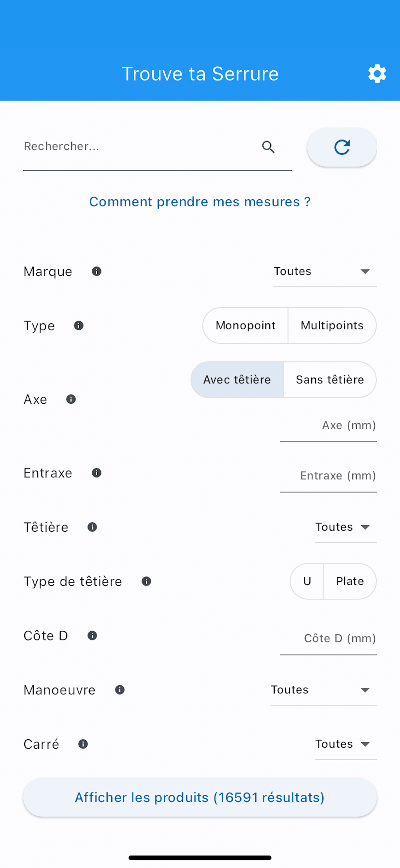Switch to Sans têtière option
Screen dimensions: 400x868
329,380
